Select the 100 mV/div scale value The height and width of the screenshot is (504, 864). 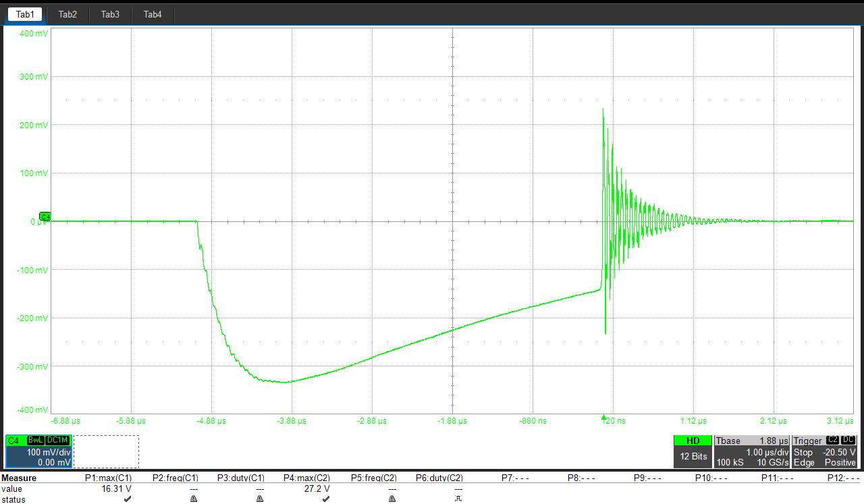pyautogui.click(x=49, y=452)
